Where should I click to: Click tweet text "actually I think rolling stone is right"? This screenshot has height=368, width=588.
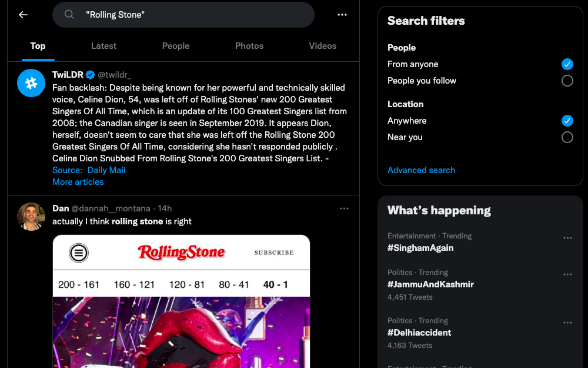pyautogui.click(x=122, y=221)
